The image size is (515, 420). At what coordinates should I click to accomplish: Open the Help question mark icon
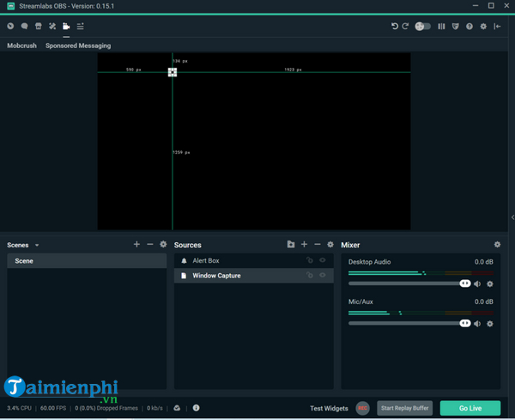[x=470, y=27]
